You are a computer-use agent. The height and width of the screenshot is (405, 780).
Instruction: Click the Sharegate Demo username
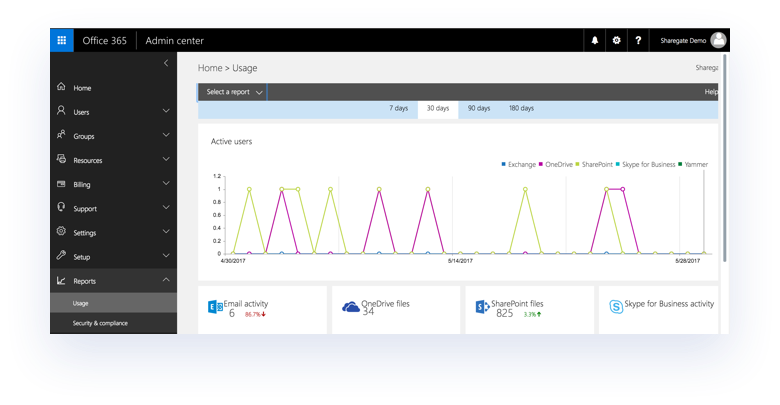pos(683,41)
